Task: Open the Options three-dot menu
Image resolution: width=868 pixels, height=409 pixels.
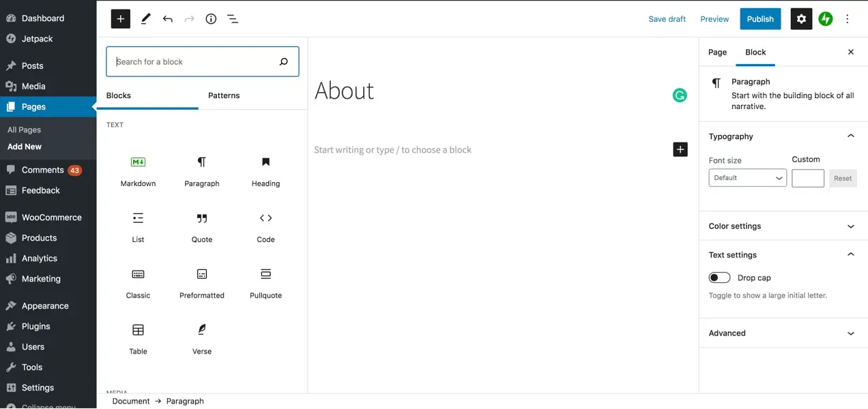Action: click(x=848, y=19)
